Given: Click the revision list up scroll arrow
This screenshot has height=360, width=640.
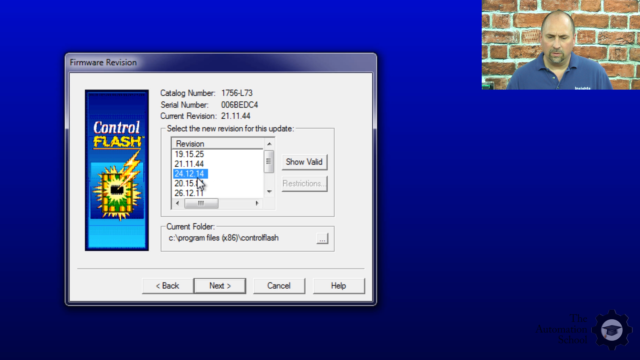Looking at the screenshot, I should 269,144.
